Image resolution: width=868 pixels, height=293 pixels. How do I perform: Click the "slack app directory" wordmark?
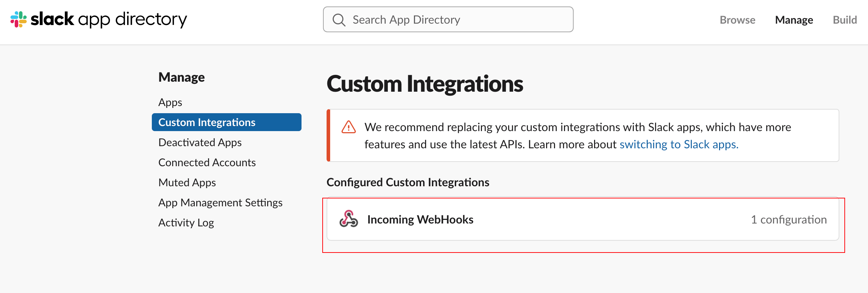coord(109,19)
